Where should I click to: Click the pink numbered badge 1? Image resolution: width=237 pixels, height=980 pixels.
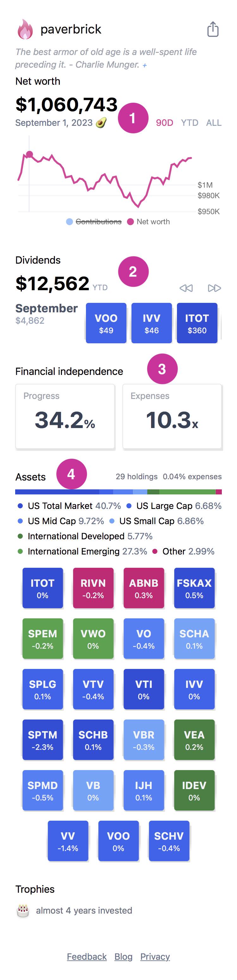pos(133,118)
